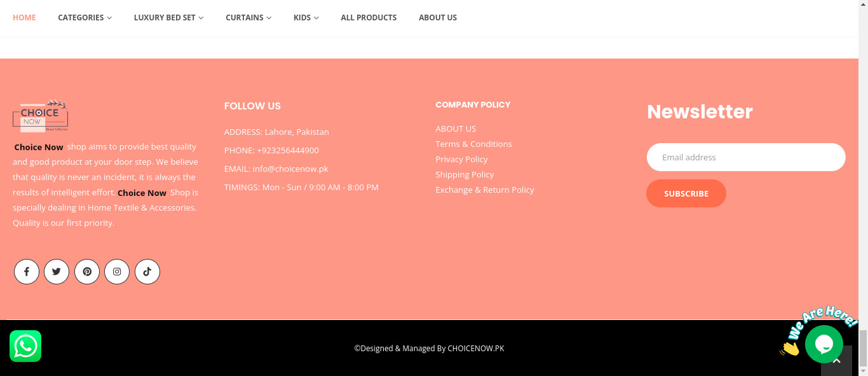Open the Pinterest social icon

[x=87, y=272]
